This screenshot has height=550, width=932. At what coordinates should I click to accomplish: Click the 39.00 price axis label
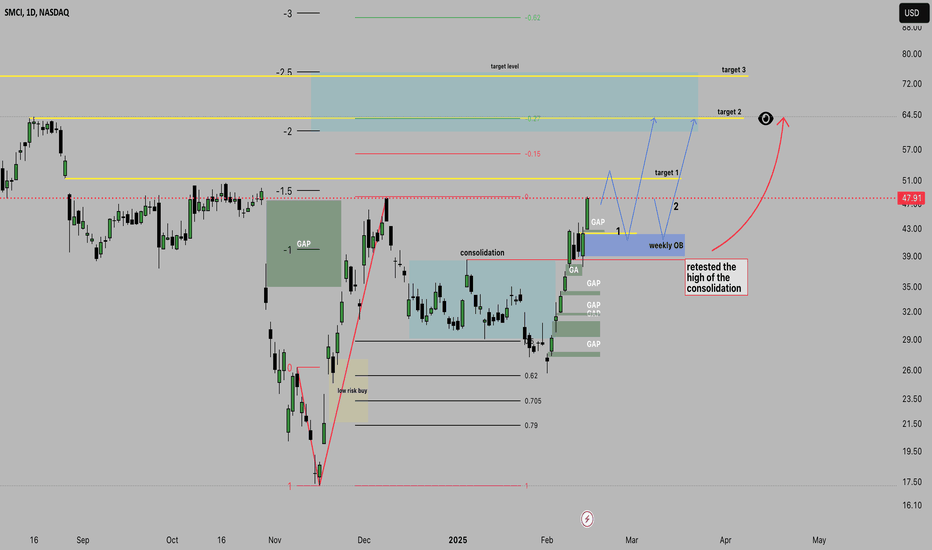coord(912,257)
